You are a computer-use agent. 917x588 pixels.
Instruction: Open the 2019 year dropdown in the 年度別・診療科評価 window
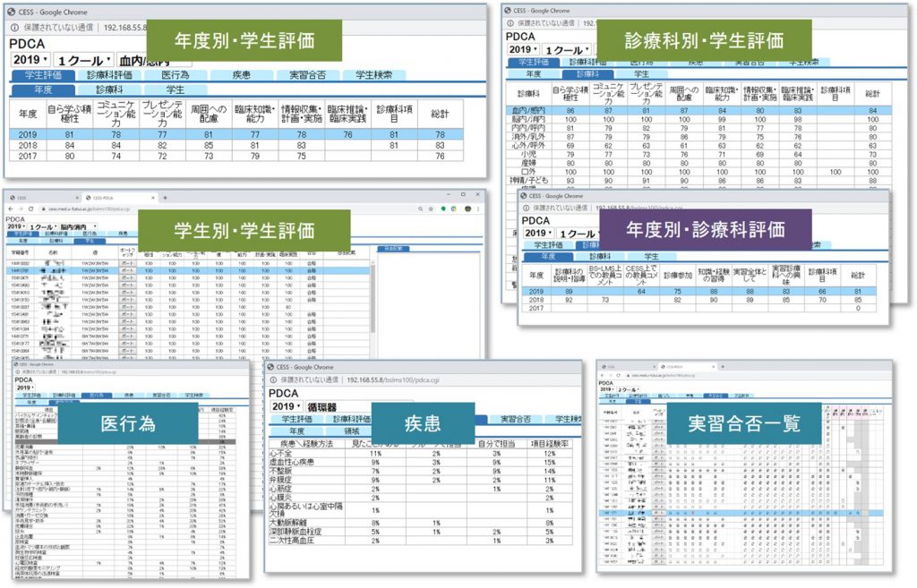tap(538, 234)
